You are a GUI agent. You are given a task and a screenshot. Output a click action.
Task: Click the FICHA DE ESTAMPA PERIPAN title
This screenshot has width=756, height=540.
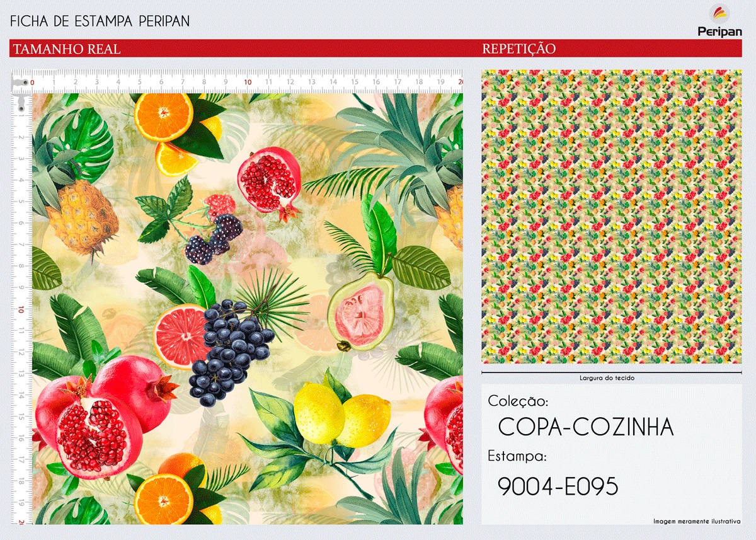pos(100,21)
